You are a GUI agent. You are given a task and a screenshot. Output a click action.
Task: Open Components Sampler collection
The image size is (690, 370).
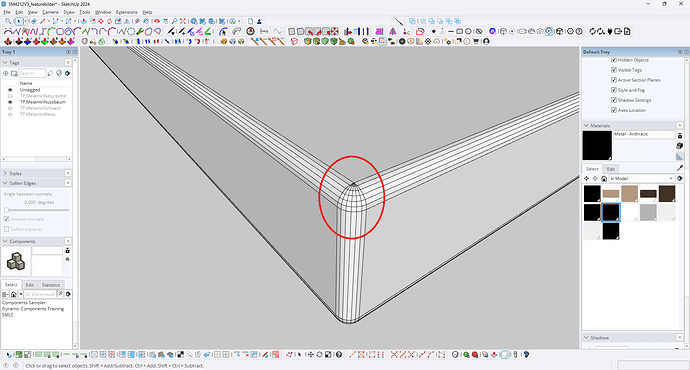(x=24, y=303)
